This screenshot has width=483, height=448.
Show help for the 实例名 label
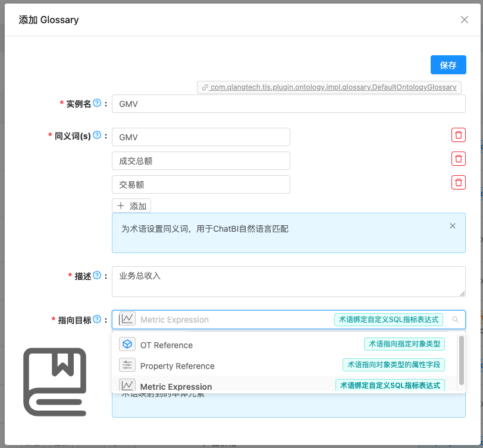coord(97,103)
